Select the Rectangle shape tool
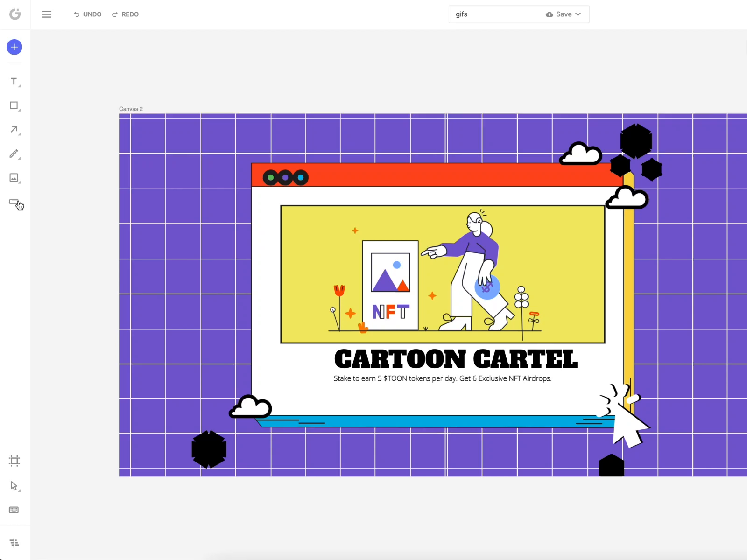This screenshot has height=560, width=747. tap(14, 106)
